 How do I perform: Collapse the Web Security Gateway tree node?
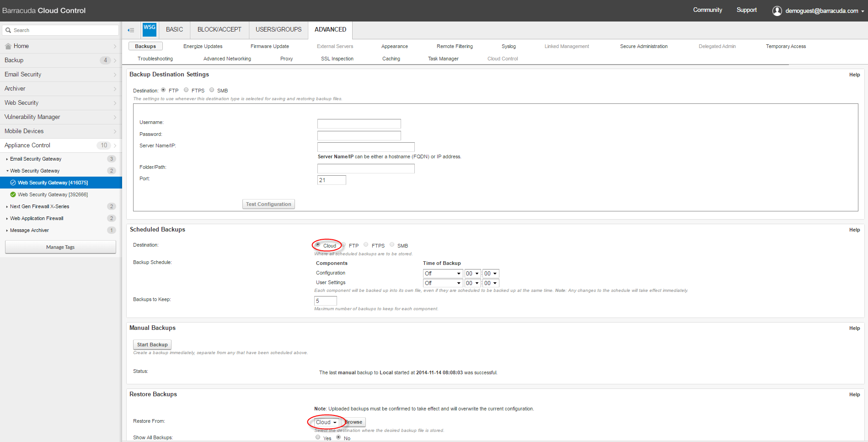coord(7,171)
